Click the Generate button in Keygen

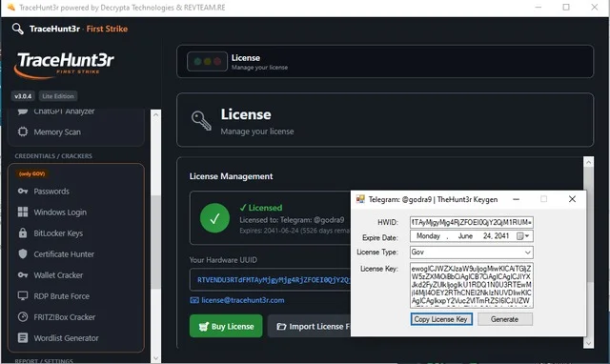(504, 319)
